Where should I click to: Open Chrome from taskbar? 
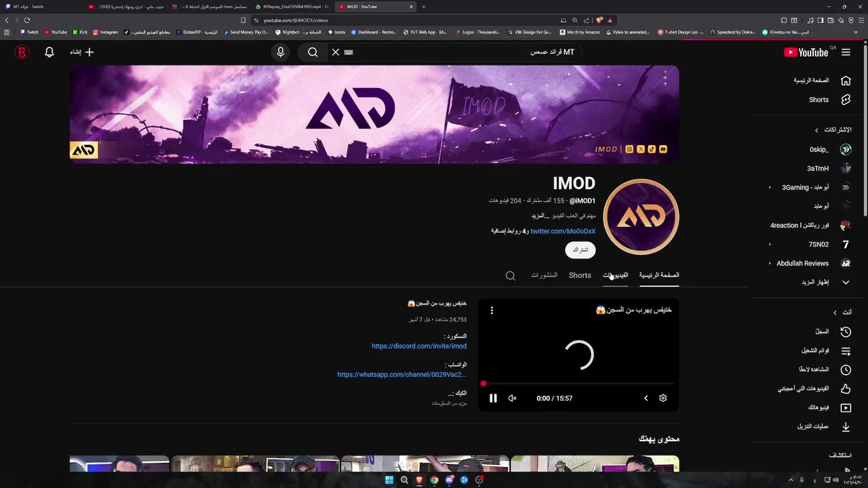point(434,481)
